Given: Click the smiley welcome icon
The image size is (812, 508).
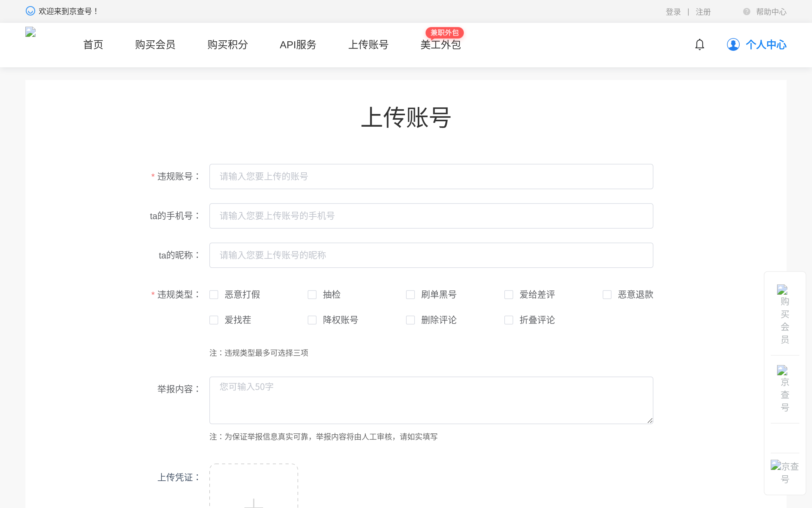Looking at the screenshot, I should point(30,11).
